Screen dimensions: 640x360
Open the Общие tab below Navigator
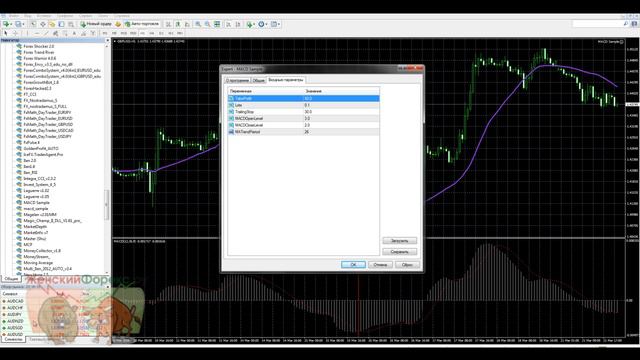point(11,279)
